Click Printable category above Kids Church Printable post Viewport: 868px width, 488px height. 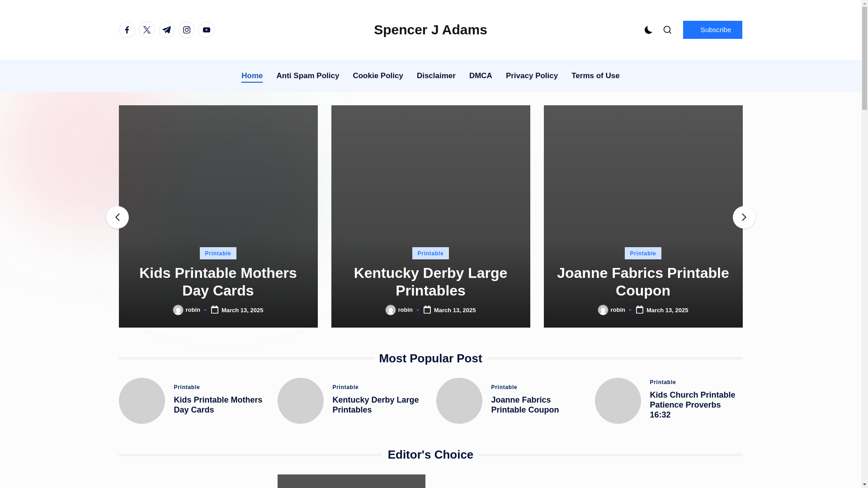pyautogui.click(x=663, y=382)
